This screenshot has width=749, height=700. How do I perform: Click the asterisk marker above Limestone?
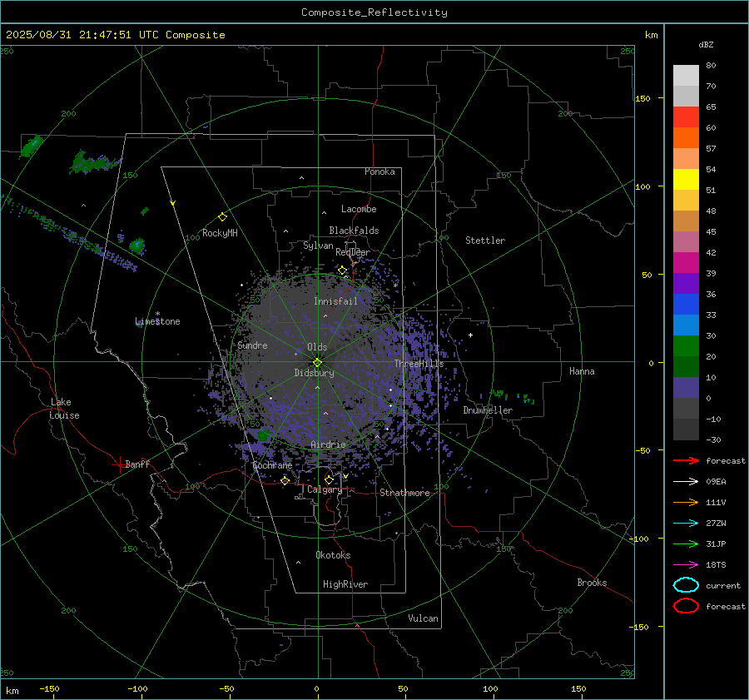coord(157,315)
